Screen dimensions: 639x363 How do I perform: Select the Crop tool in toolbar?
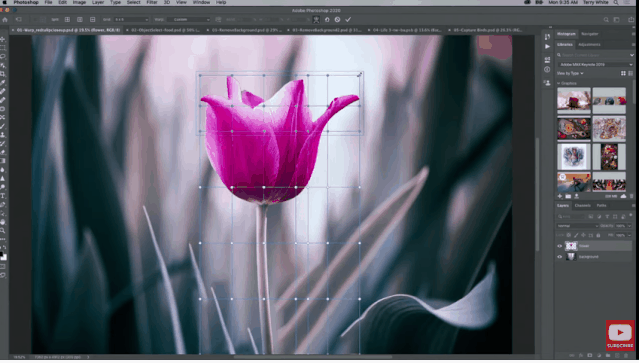coord(3,74)
